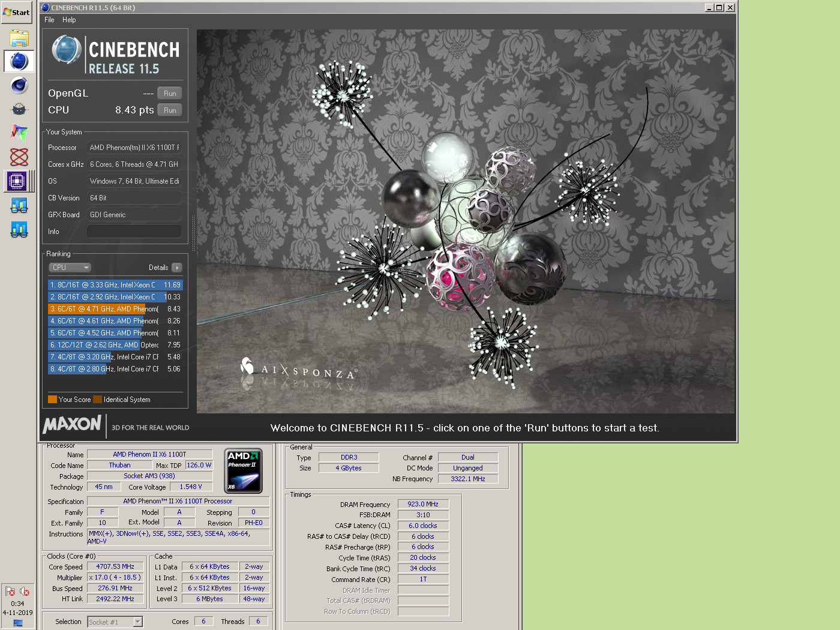Viewport: 840px width, 630px height.
Task: Open the colorful prism taskbar icon
Action: coord(19,133)
